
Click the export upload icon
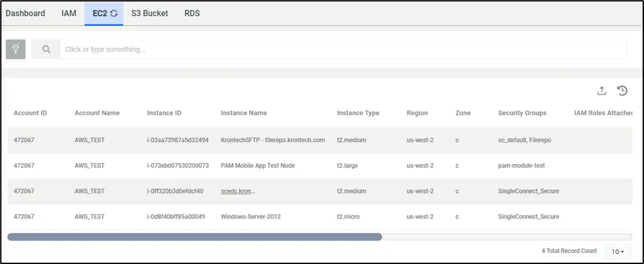[601, 91]
